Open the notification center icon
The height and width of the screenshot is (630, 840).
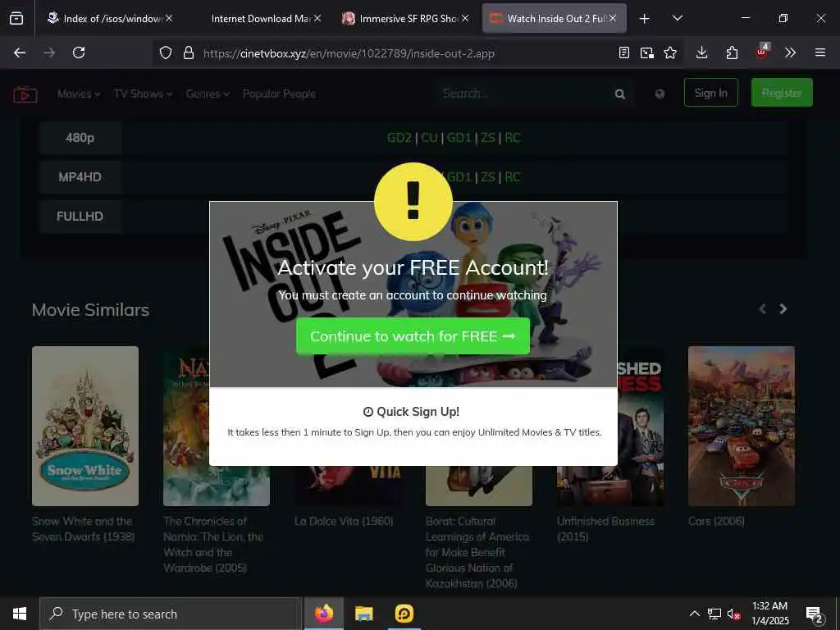point(815,614)
